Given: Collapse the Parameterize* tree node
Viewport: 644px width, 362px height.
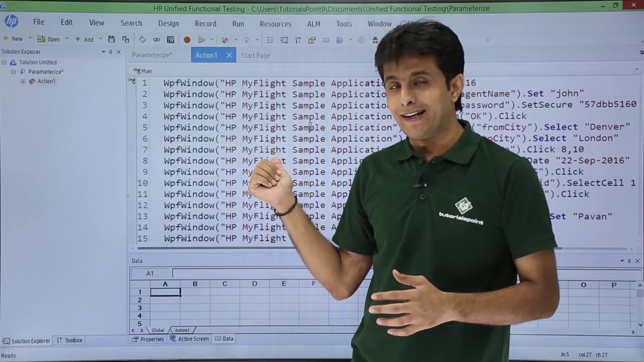Looking at the screenshot, I should (14, 72).
